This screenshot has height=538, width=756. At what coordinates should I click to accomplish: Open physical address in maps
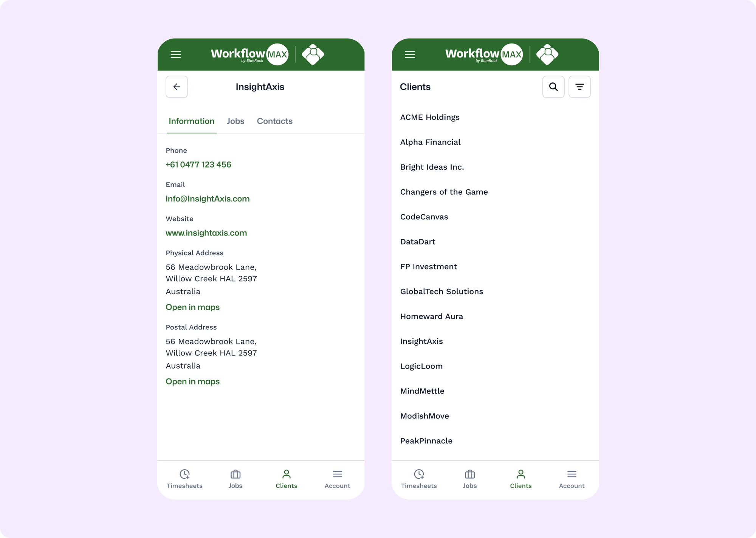pyautogui.click(x=192, y=307)
